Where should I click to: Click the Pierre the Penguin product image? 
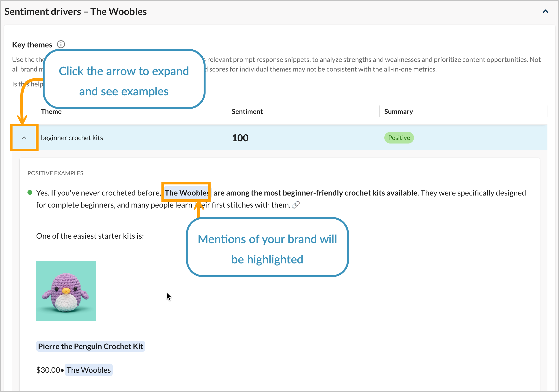[66, 291]
